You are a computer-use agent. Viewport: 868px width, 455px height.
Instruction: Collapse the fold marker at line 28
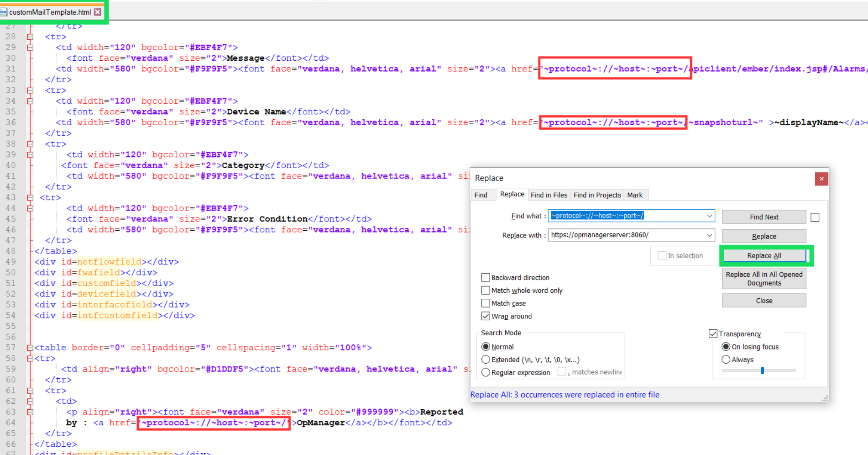click(x=30, y=37)
